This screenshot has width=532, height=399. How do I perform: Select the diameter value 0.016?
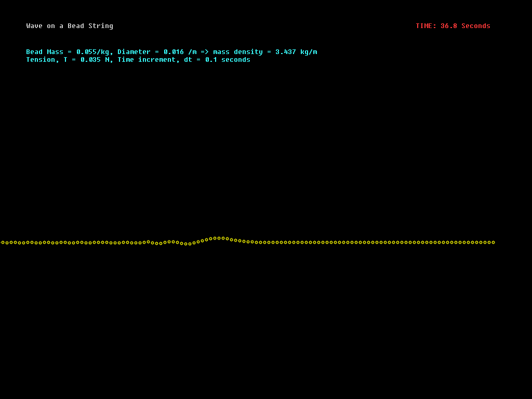pos(174,52)
